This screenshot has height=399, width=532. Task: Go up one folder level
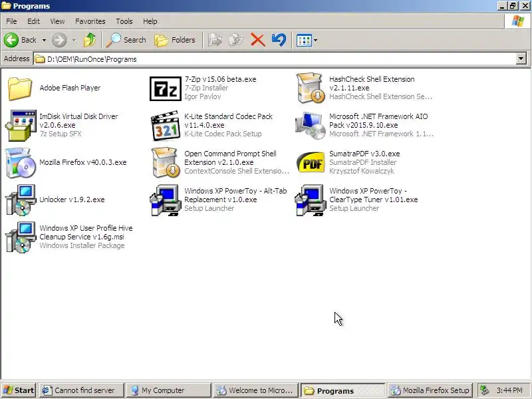90,40
